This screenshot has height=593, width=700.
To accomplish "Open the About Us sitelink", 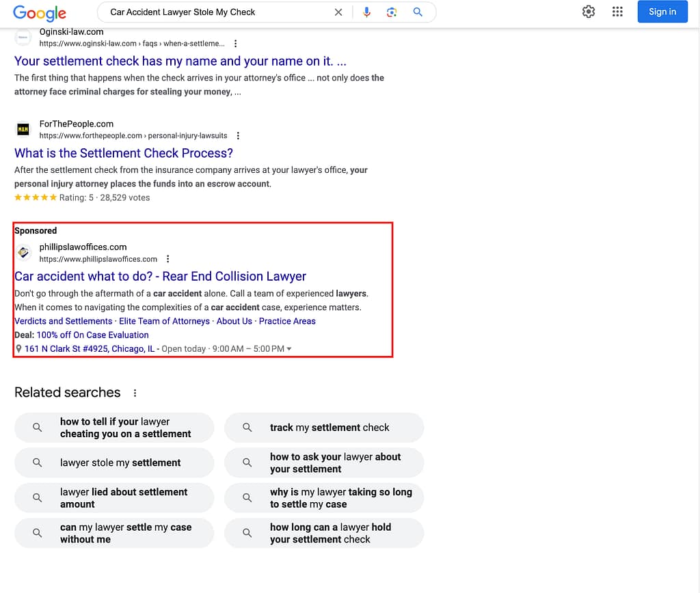I will [234, 321].
